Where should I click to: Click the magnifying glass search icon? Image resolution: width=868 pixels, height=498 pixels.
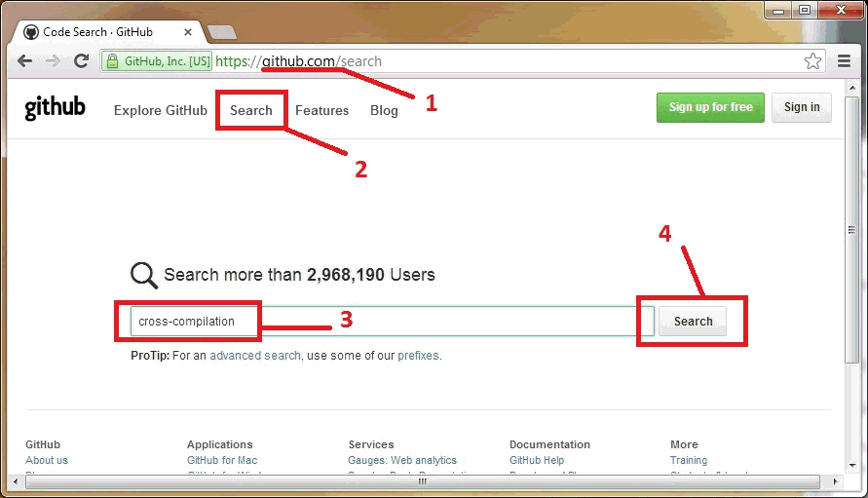[144, 276]
